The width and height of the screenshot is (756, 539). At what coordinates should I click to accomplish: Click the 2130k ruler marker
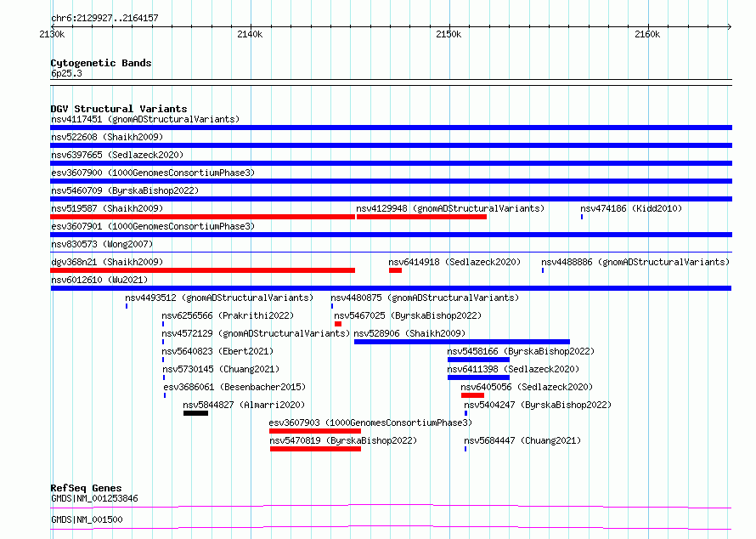click(x=52, y=34)
